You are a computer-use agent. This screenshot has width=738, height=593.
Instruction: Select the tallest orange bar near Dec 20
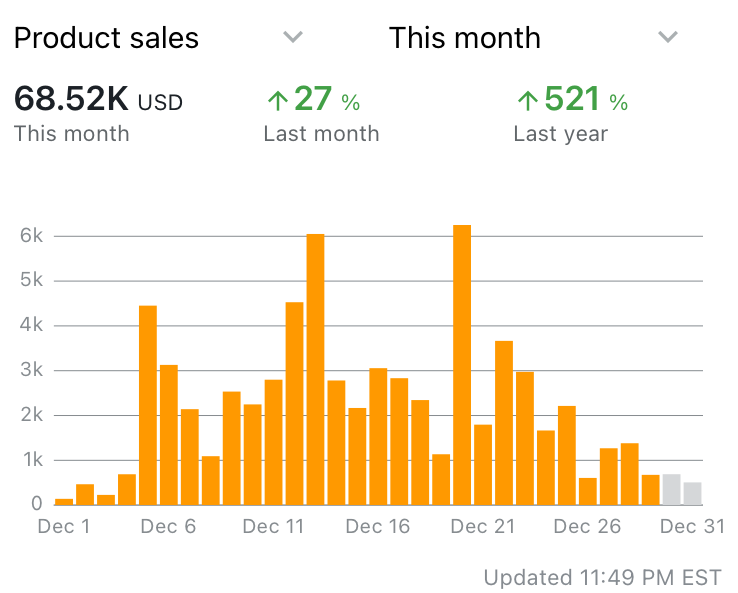pos(462,365)
